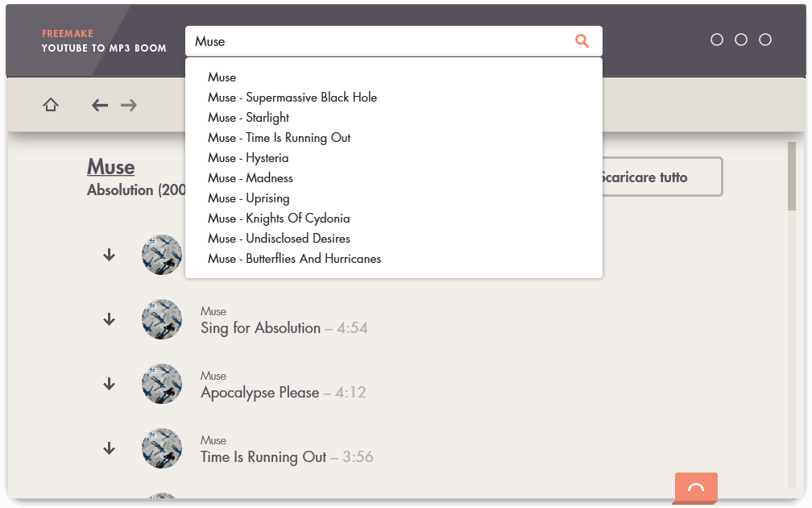Click the Freemake YouTube to MP3 Boom logo
This screenshot has height=508, width=812.
104,41
